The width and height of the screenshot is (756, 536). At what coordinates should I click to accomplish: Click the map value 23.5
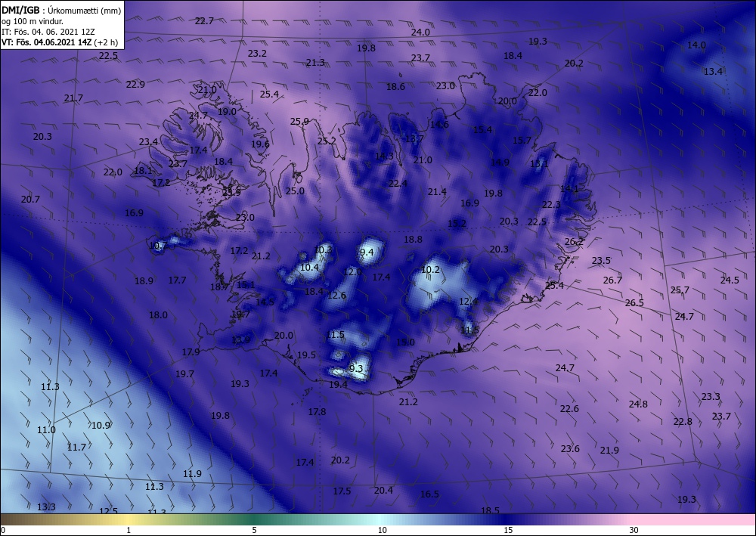(601, 261)
